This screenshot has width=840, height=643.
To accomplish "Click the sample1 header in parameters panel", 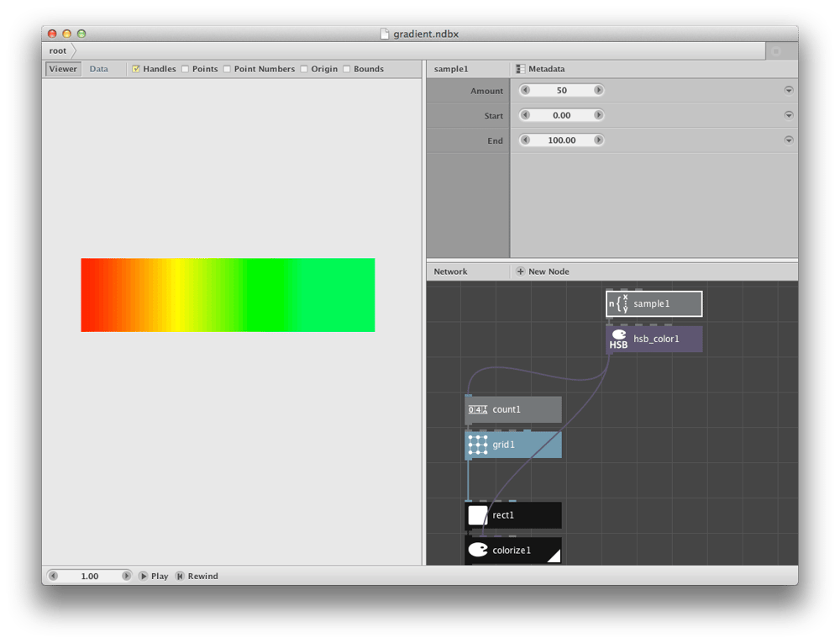I will pyautogui.click(x=451, y=69).
